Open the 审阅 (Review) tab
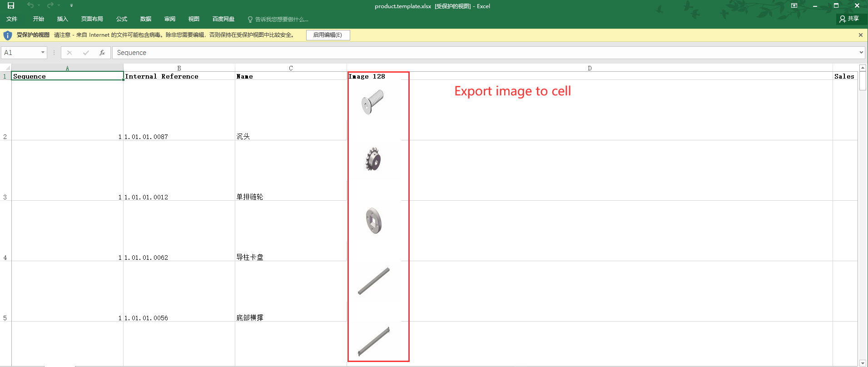 (x=170, y=19)
